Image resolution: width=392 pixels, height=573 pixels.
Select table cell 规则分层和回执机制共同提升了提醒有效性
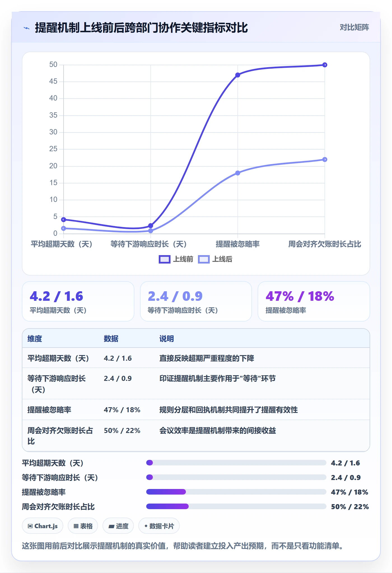coord(228,410)
